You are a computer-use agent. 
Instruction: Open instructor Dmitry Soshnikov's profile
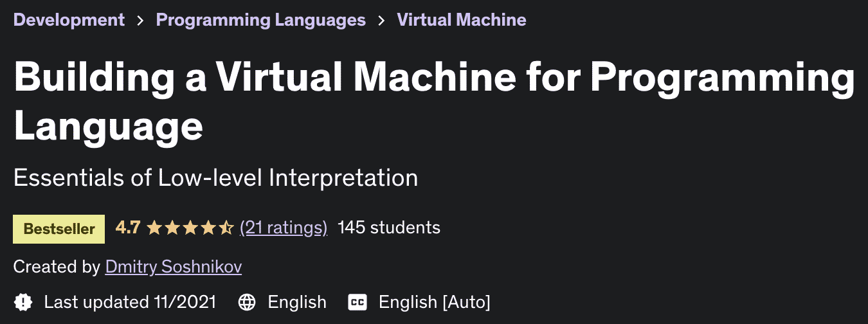173,267
